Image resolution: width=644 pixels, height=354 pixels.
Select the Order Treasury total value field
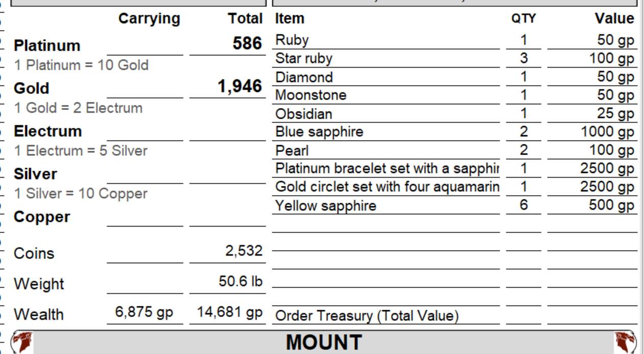593,316
